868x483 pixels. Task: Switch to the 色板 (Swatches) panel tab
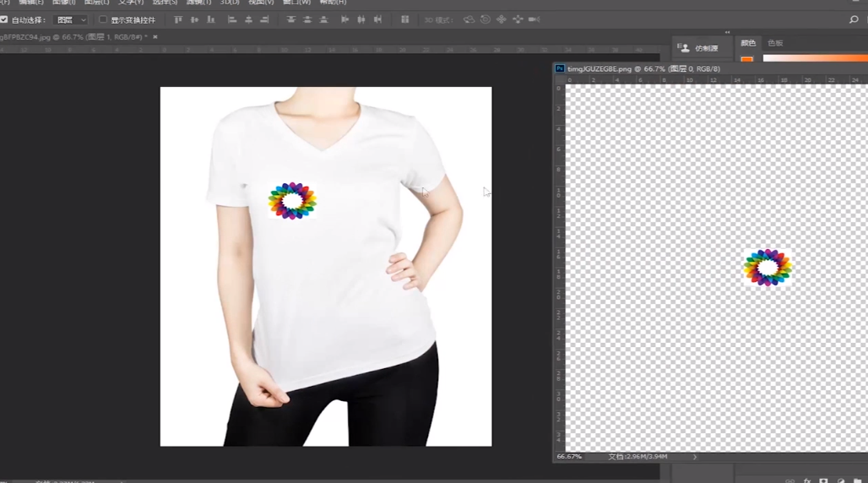(775, 43)
